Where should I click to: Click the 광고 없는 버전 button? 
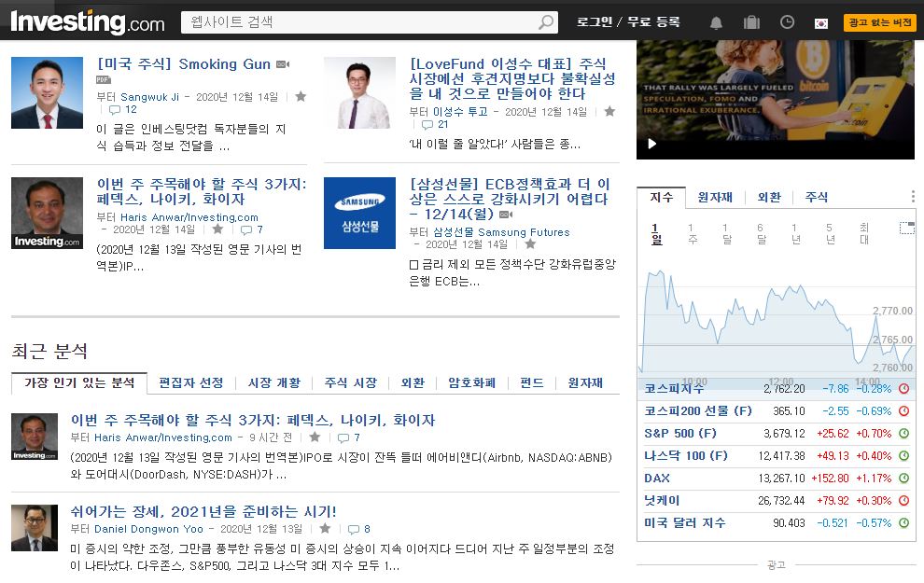pyautogui.click(x=879, y=21)
